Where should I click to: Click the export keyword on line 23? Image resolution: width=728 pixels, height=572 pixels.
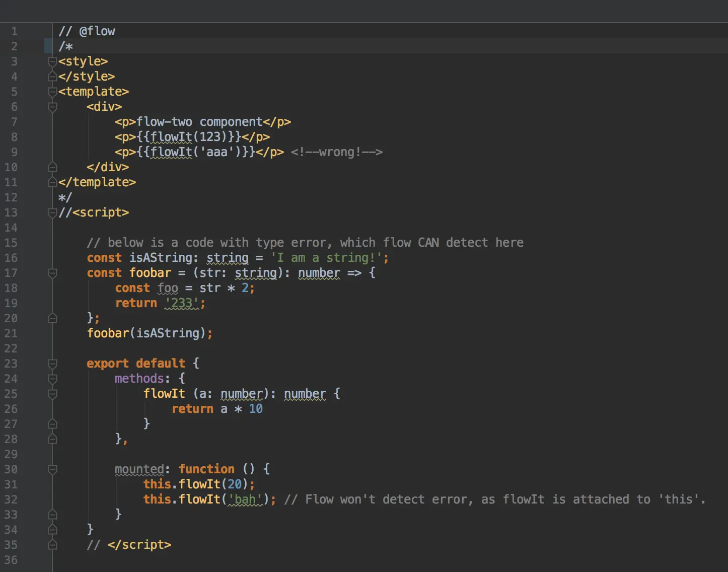[108, 364]
